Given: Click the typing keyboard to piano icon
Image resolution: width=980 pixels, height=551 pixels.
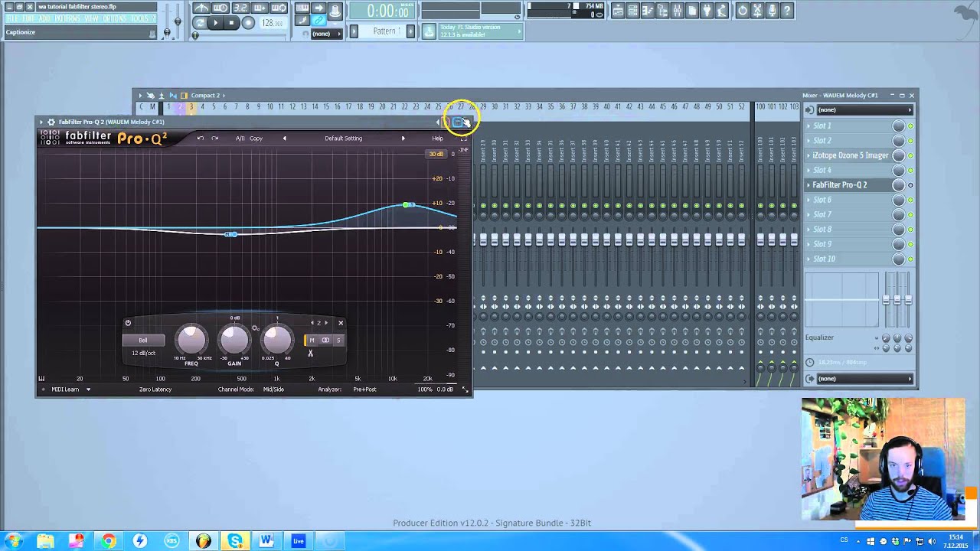Looking at the screenshot, I should click(x=302, y=8).
